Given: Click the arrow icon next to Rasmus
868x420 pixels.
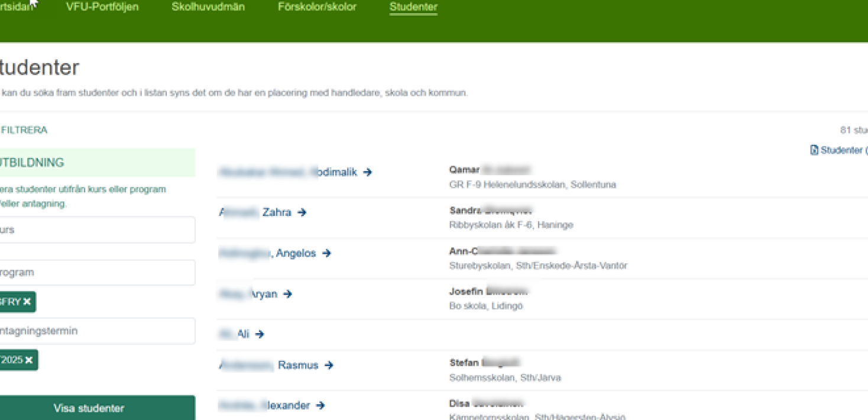Looking at the screenshot, I should (329, 366).
